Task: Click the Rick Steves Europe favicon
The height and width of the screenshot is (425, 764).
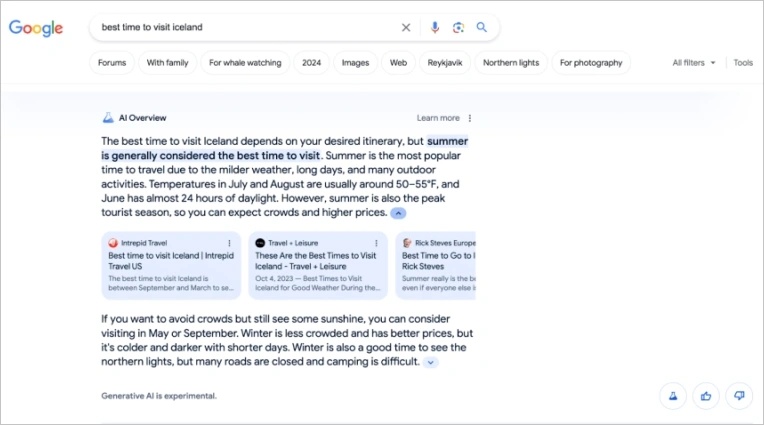Action: (x=407, y=243)
